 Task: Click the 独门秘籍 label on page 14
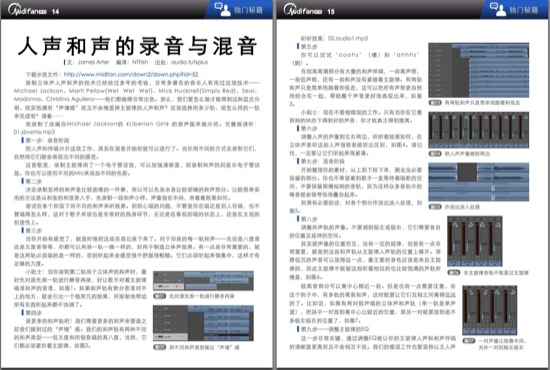point(248,10)
